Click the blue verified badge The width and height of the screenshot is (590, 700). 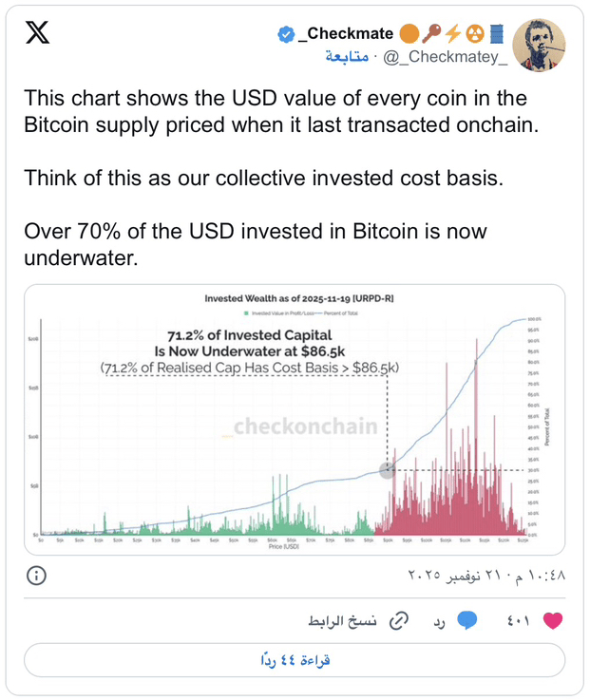click(x=286, y=34)
